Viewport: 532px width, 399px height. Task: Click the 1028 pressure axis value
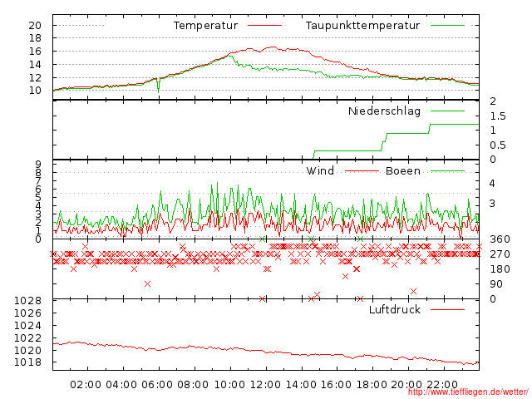pos(27,301)
